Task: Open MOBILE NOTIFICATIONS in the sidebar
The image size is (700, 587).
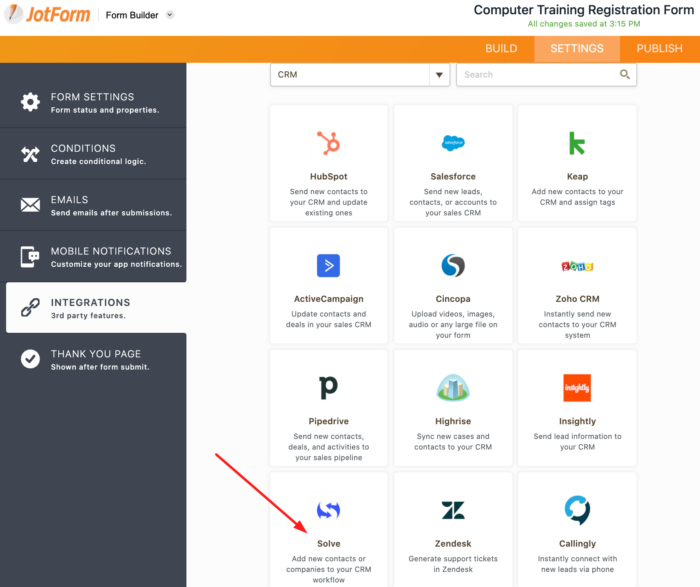Action: [x=93, y=257]
